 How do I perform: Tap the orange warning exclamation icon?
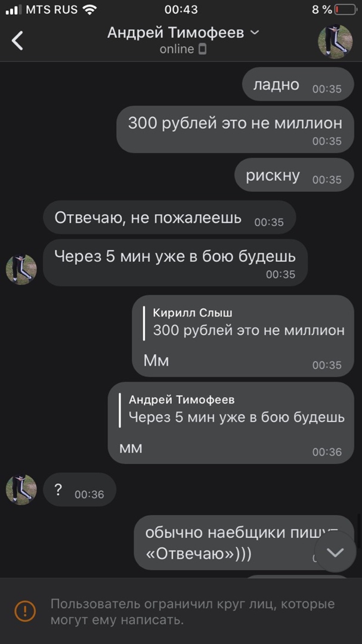25,612
